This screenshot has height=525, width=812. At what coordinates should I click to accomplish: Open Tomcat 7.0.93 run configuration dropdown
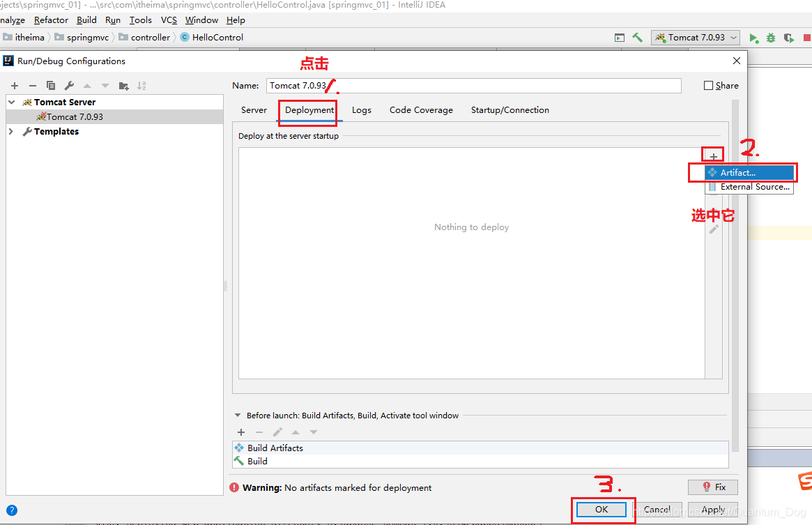pyautogui.click(x=696, y=38)
